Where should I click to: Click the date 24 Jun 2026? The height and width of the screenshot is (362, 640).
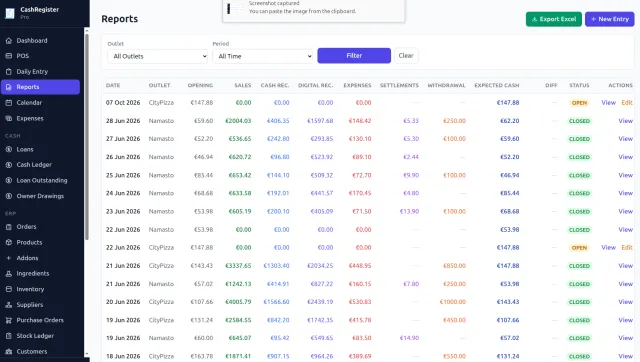pyautogui.click(x=123, y=193)
